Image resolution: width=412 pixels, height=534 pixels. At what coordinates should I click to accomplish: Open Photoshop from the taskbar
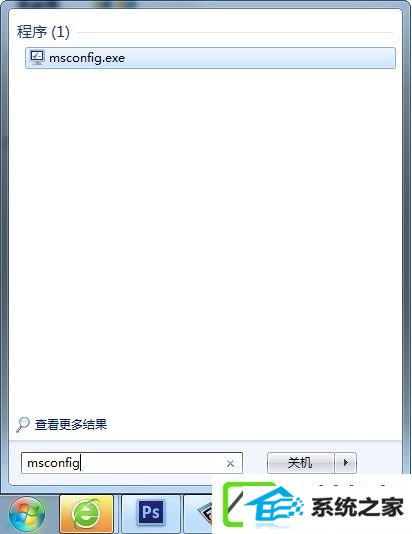pos(151,513)
